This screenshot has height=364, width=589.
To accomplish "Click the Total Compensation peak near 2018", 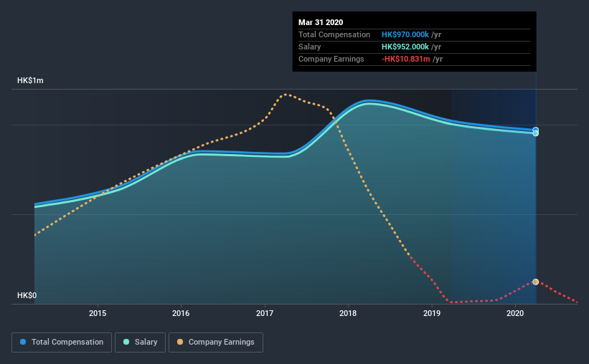I will (x=369, y=101).
